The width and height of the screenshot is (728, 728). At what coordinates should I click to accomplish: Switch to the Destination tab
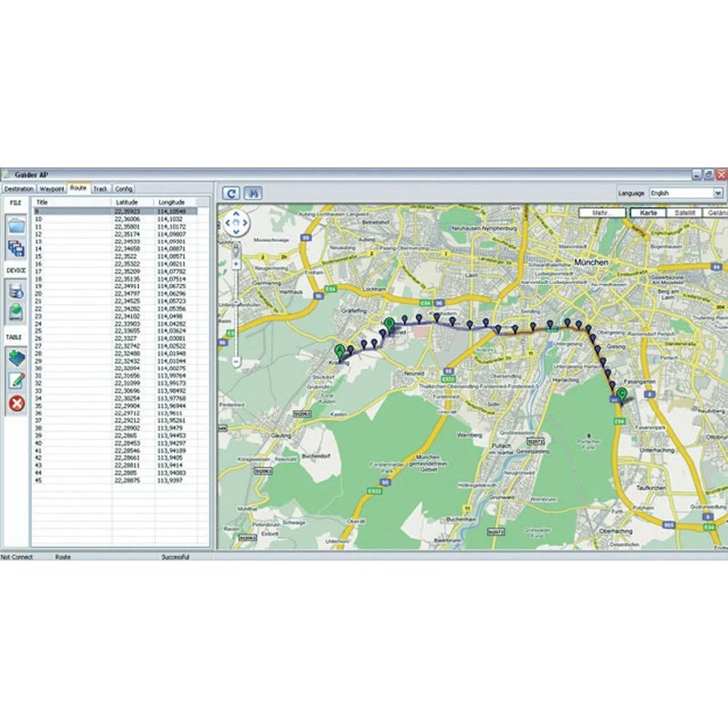(19, 189)
